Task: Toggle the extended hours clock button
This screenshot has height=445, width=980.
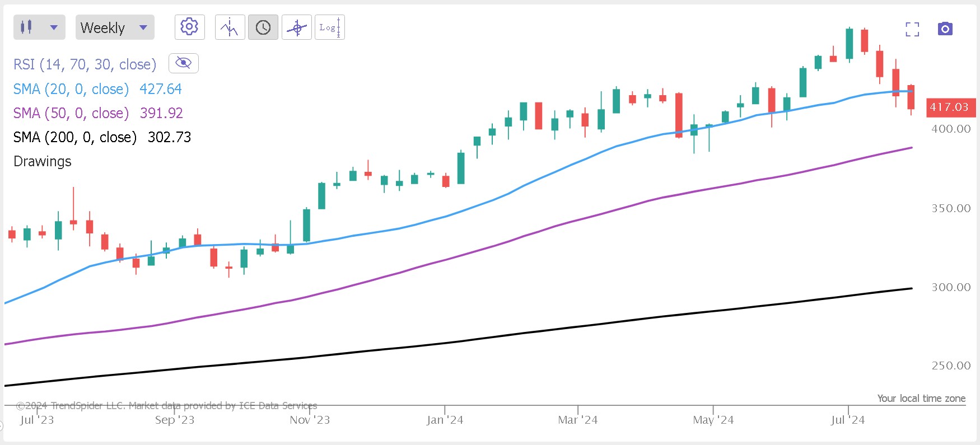Action: tap(263, 27)
